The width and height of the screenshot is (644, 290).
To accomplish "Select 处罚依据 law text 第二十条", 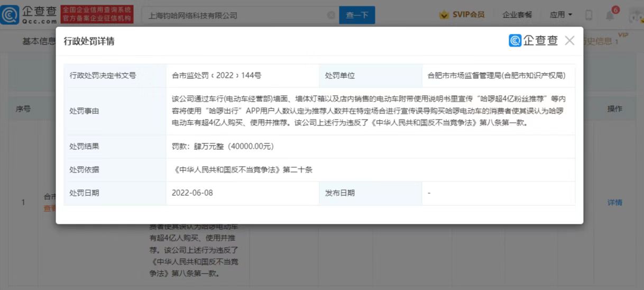I will click(242, 170).
